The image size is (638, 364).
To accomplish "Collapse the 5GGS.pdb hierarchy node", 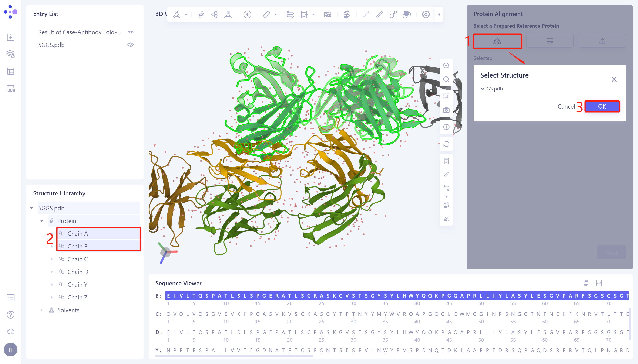I will 31,208.
